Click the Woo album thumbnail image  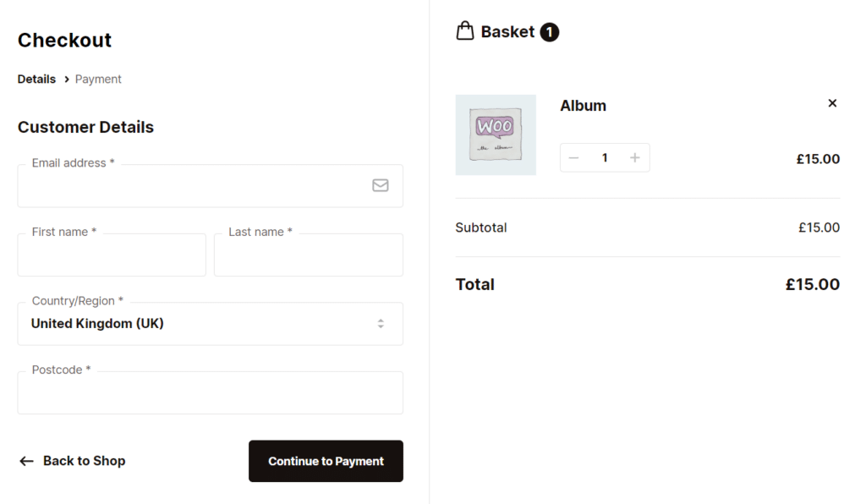click(x=496, y=134)
